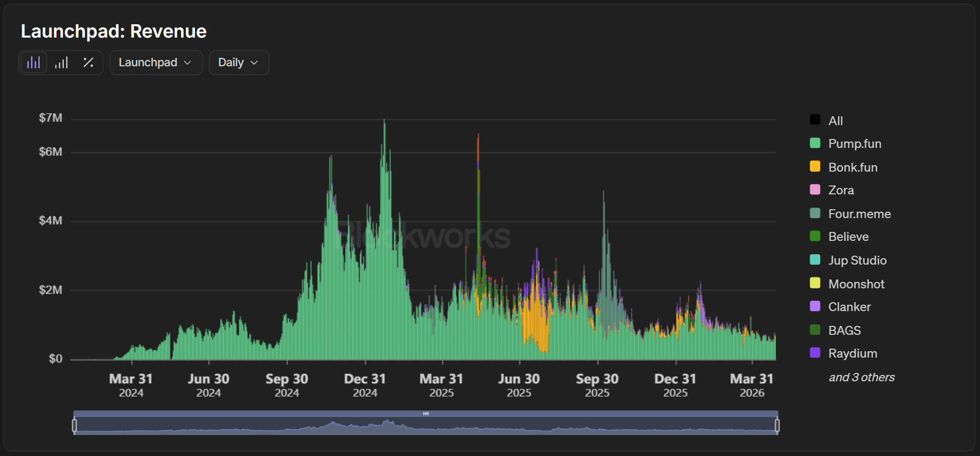Open the Launchpad dropdown
The width and height of the screenshot is (980, 456).
click(x=155, y=63)
